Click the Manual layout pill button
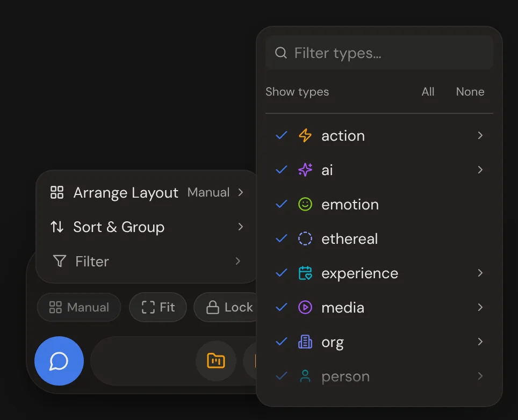Viewport: 518px width, 420px height. pos(79,307)
